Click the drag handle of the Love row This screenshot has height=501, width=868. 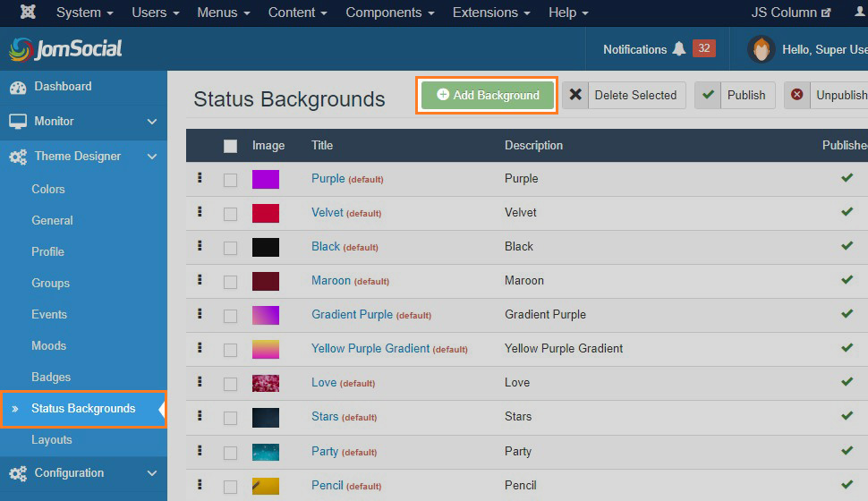[x=200, y=382]
